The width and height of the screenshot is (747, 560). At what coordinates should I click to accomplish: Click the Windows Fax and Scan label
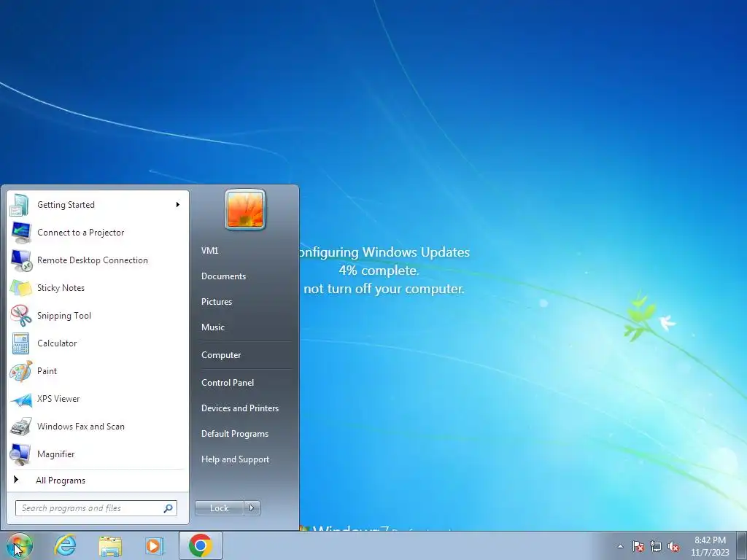click(81, 427)
